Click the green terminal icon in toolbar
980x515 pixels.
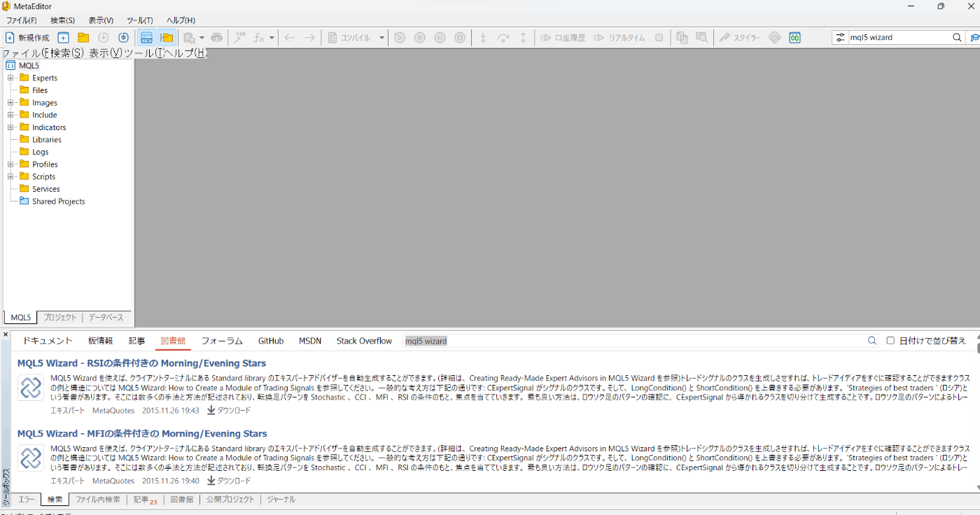(x=794, y=38)
